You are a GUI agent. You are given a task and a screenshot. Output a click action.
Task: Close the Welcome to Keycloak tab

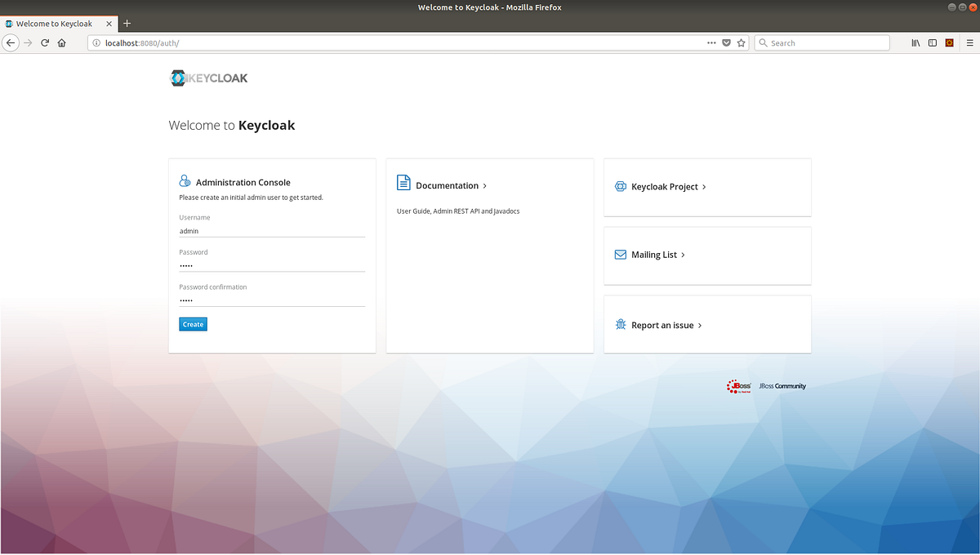pyautogui.click(x=109, y=24)
